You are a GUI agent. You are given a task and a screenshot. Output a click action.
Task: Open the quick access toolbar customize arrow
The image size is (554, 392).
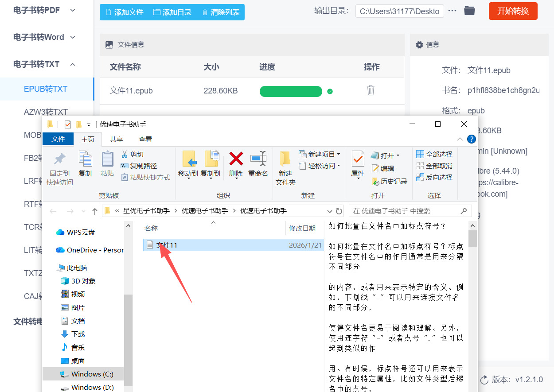point(89,124)
